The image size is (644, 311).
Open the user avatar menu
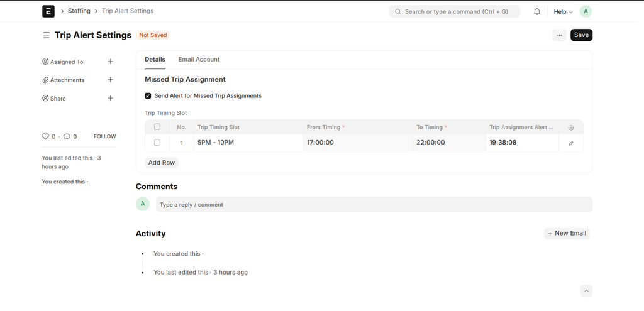pos(586,11)
